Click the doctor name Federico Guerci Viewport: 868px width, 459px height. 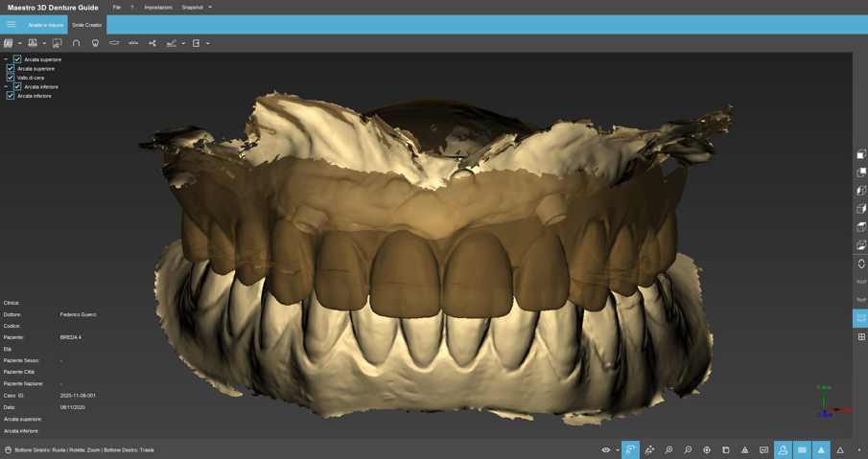tap(78, 314)
